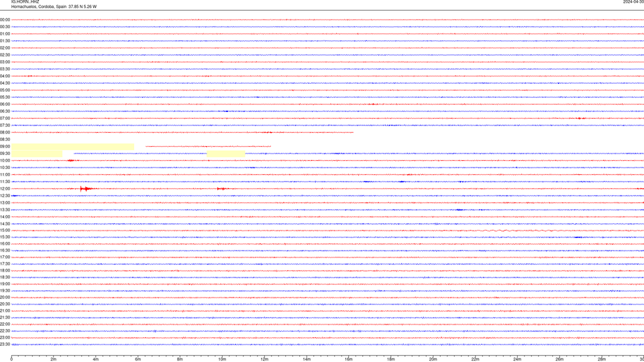Select the 23:30 row time label
The height and width of the screenshot is (362, 644).
[x=5, y=345]
